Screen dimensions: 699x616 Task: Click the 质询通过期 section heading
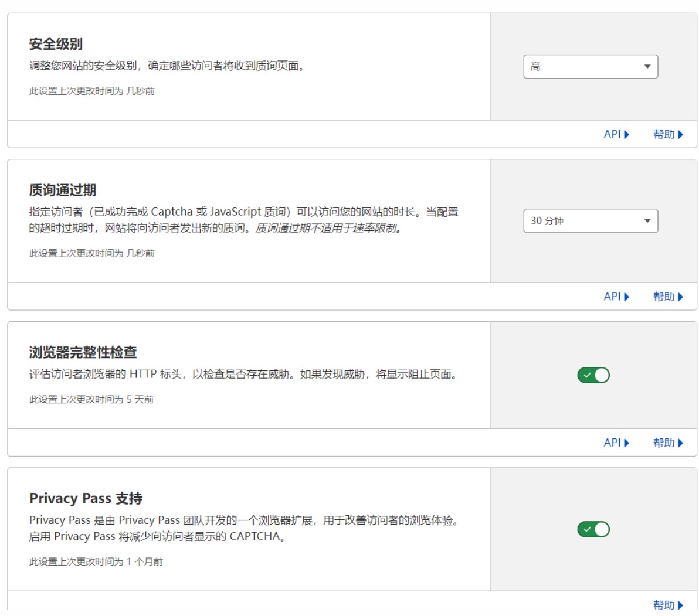62,190
